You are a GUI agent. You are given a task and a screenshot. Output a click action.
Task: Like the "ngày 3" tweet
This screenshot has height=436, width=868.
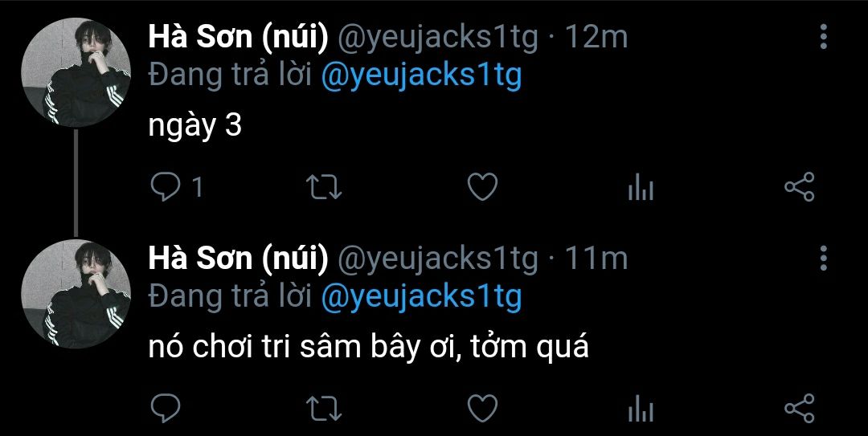pos(482,188)
